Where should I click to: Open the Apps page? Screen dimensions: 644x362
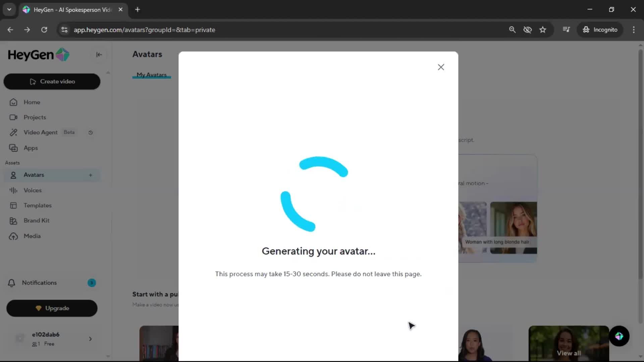(31, 148)
